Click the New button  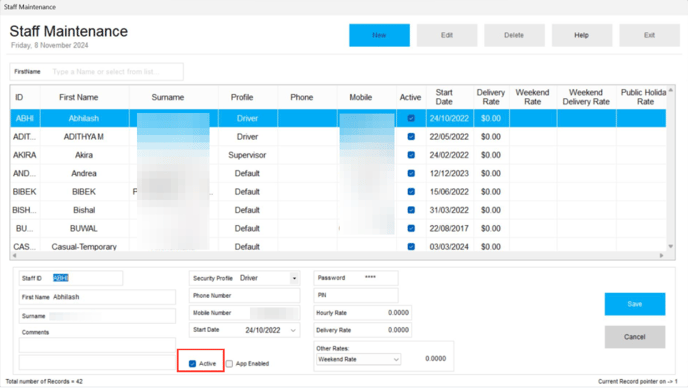click(379, 35)
